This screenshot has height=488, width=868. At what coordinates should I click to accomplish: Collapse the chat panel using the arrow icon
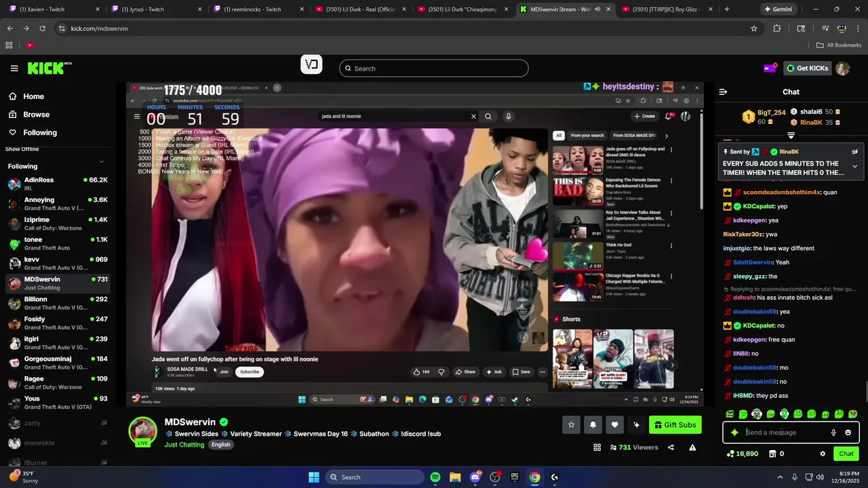(723, 91)
